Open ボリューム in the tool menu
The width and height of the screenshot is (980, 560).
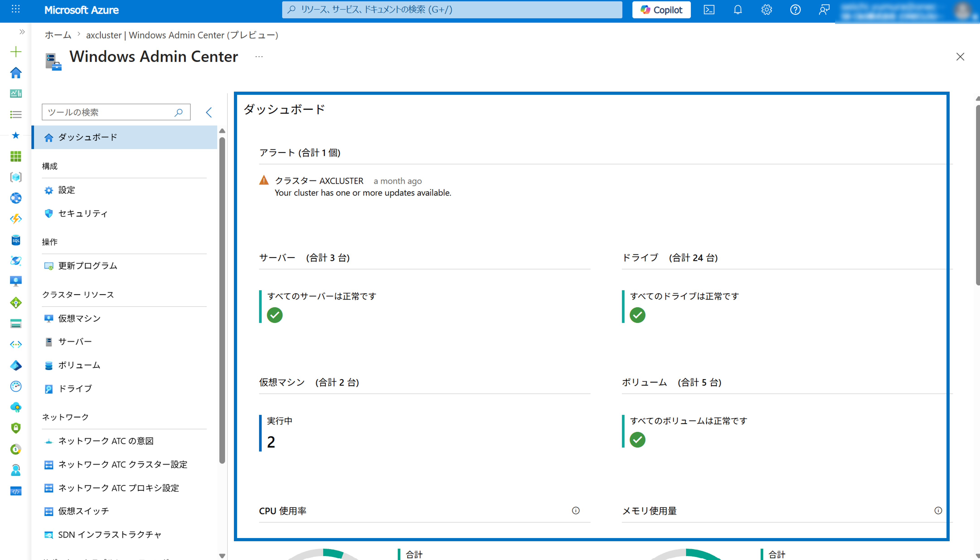pos(124,365)
